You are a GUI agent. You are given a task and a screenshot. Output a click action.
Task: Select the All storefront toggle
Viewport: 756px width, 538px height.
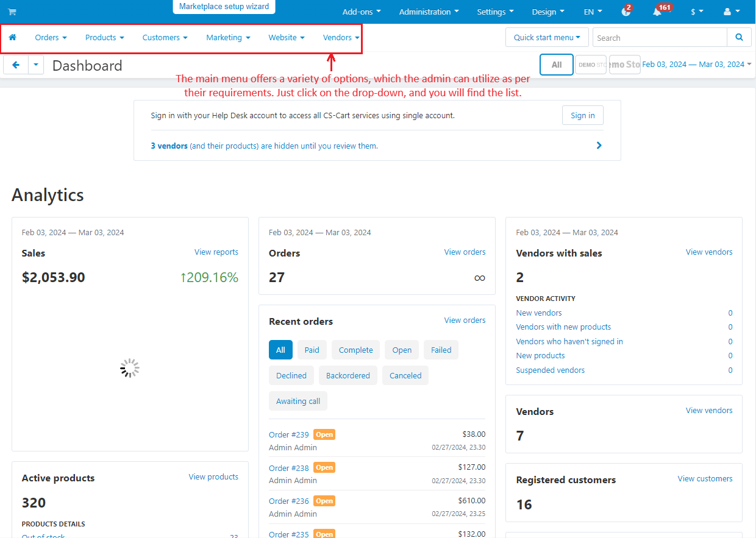click(x=557, y=65)
